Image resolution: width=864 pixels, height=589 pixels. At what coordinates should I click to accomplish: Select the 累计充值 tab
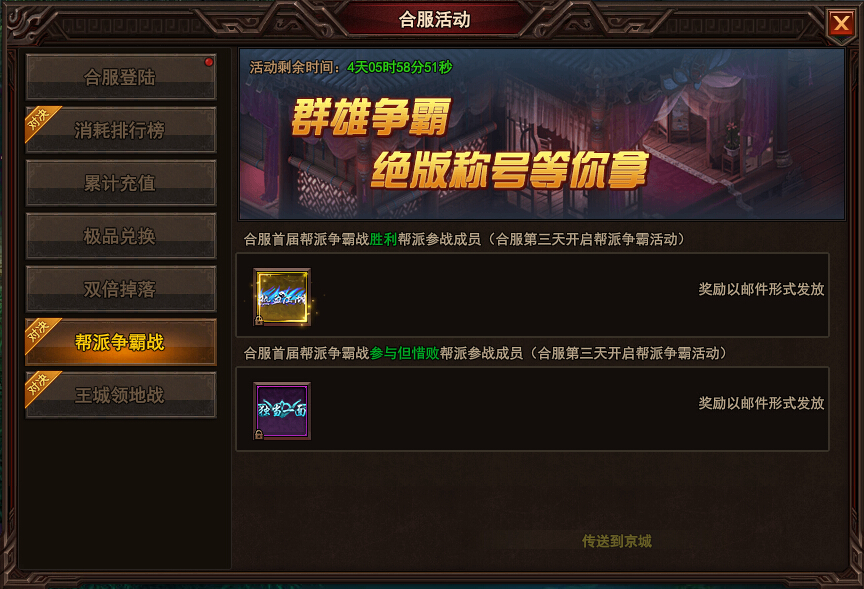[121, 182]
